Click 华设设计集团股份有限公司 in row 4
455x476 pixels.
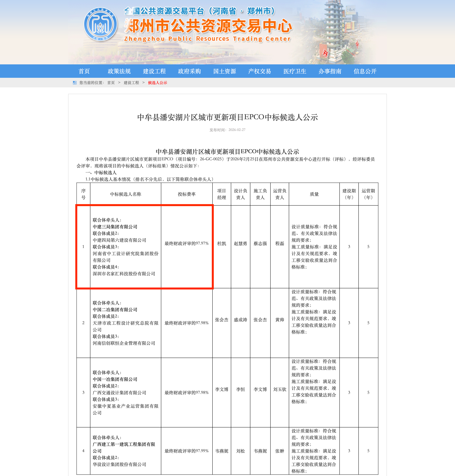pyautogui.click(x=119, y=464)
